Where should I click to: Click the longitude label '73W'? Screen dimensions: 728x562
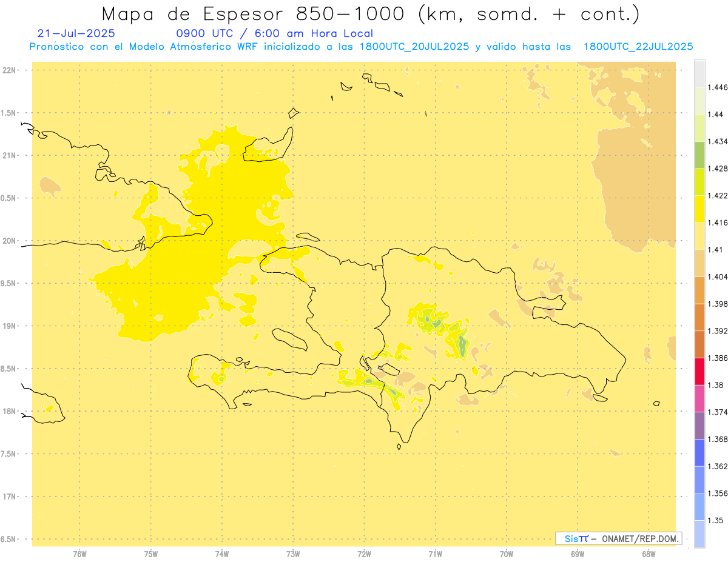pos(293,554)
